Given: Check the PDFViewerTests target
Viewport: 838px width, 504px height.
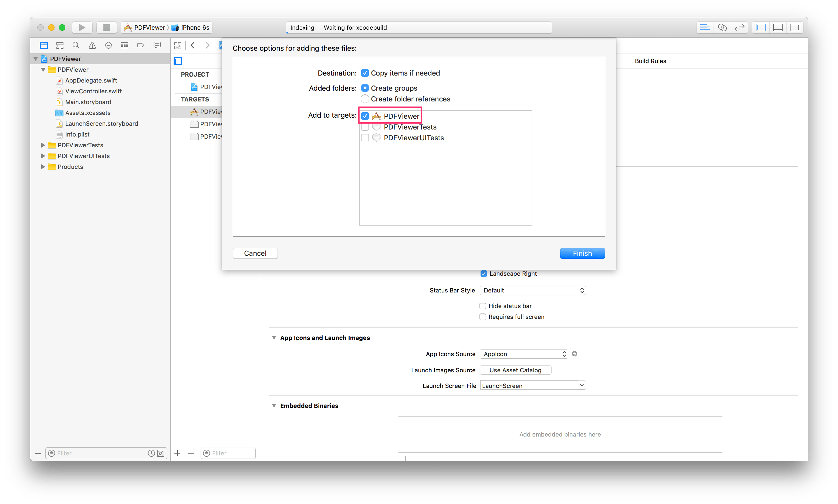Looking at the screenshot, I should click(x=365, y=127).
